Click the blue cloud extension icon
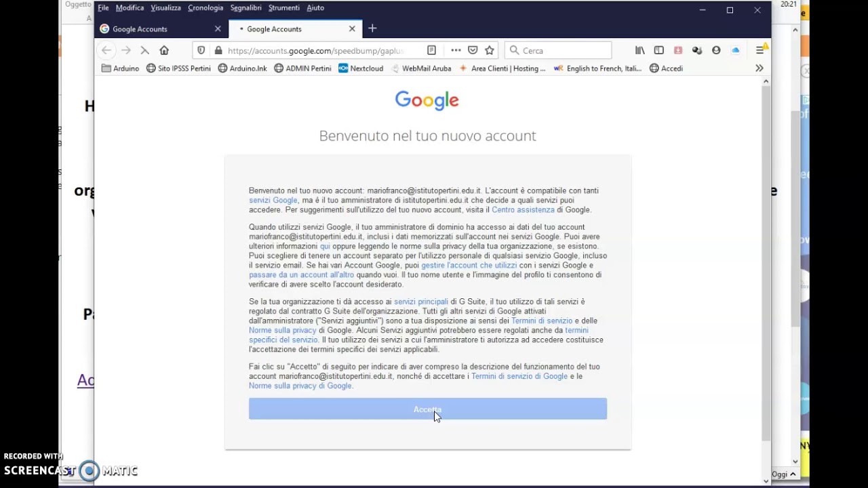Image resolution: width=868 pixels, height=488 pixels. [x=735, y=50]
